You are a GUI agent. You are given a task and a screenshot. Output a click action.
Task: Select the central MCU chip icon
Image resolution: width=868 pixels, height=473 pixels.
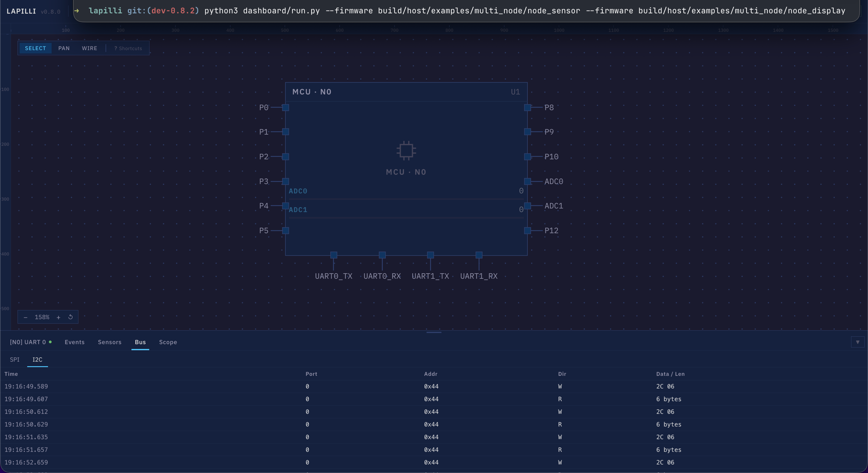click(x=406, y=150)
